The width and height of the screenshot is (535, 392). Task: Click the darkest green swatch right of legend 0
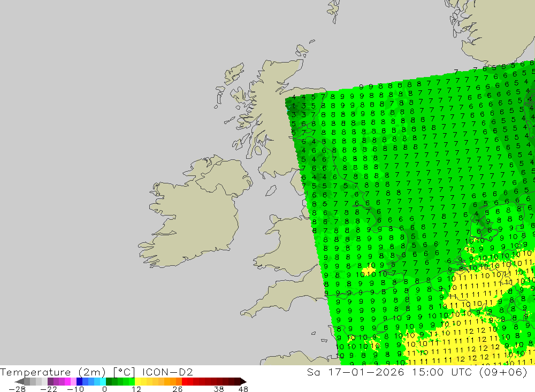[x=109, y=381]
